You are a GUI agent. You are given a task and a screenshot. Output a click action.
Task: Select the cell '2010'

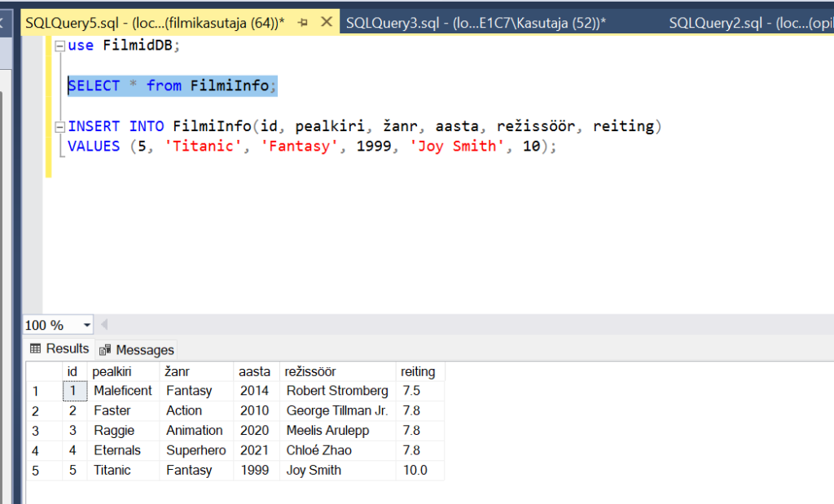click(x=257, y=411)
